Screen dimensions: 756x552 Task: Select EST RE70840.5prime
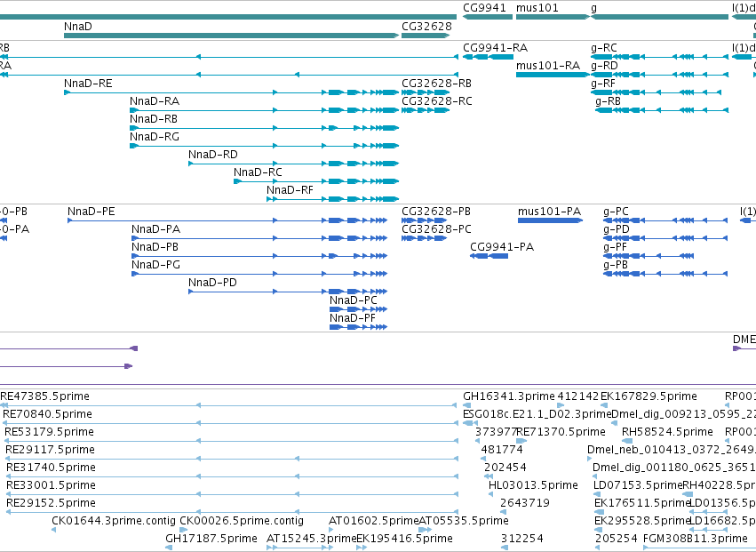click(x=230, y=423)
